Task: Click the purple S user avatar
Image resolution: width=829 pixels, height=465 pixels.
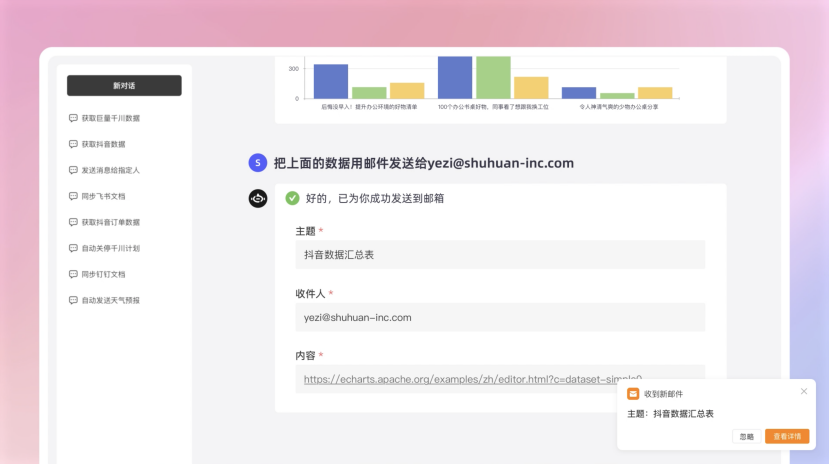Action: point(258,163)
